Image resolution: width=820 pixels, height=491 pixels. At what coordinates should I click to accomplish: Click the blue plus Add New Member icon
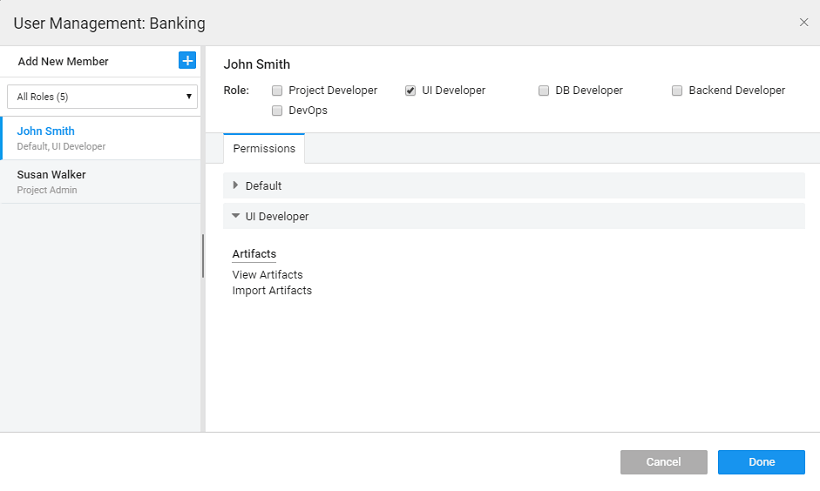(187, 61)
